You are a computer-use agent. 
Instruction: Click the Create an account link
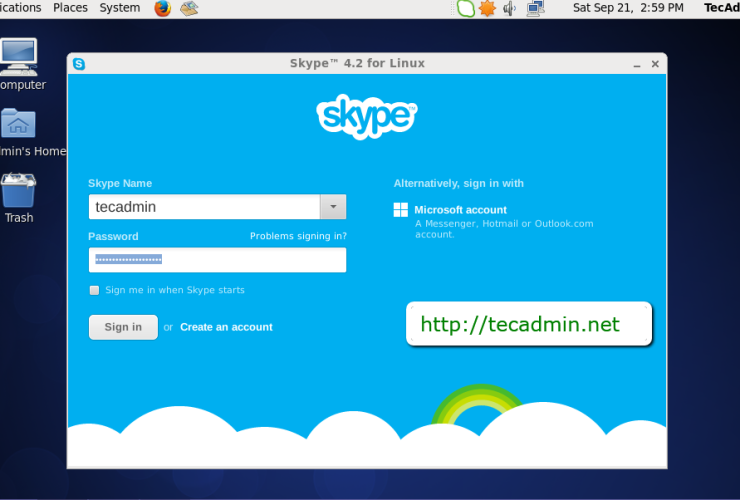click(226, 327)
